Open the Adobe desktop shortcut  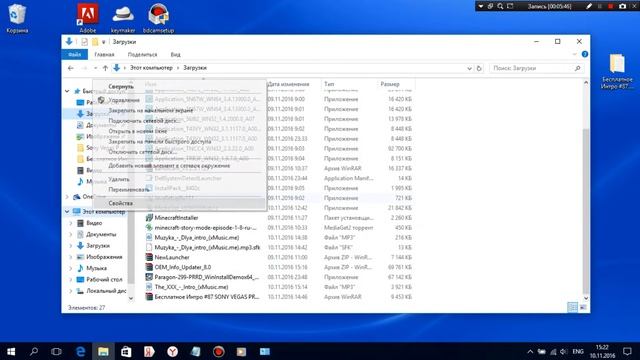point(87,18)
